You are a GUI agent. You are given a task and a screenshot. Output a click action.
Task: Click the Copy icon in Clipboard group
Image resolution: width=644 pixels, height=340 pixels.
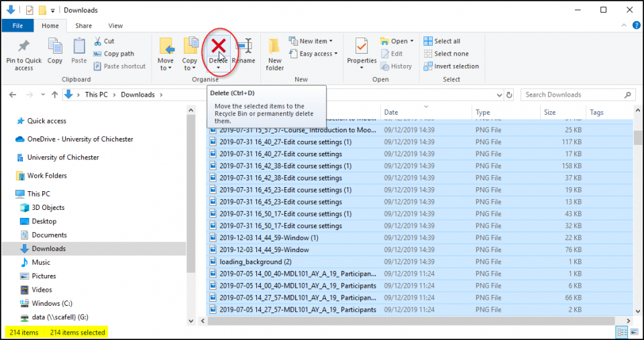pyautogui.click(x=54, y=46)
